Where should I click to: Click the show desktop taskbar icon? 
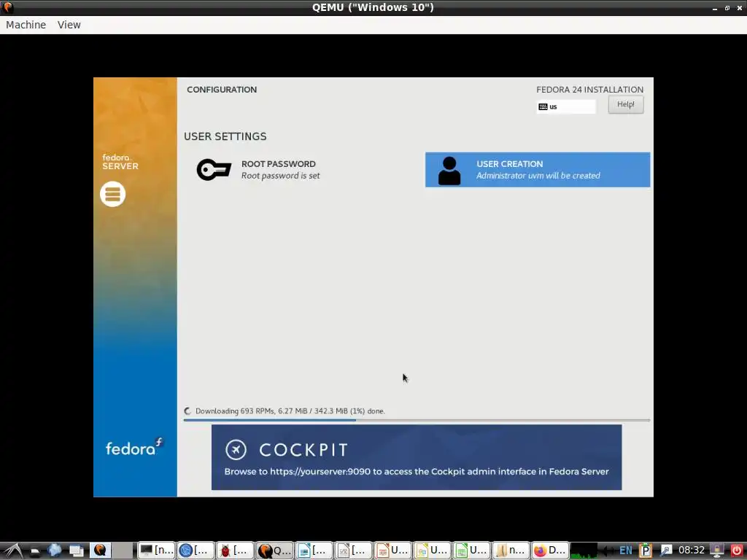(35, 551)
